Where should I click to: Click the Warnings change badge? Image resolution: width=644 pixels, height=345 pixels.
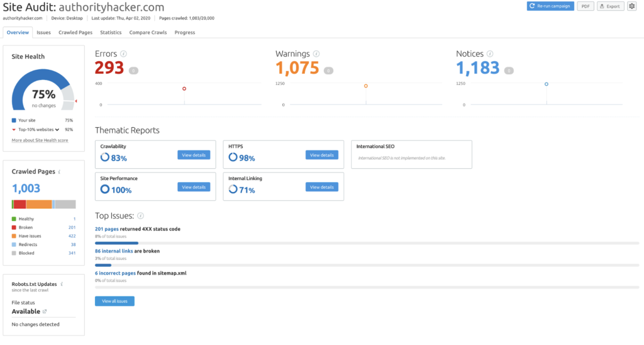[x=328, y=71]
